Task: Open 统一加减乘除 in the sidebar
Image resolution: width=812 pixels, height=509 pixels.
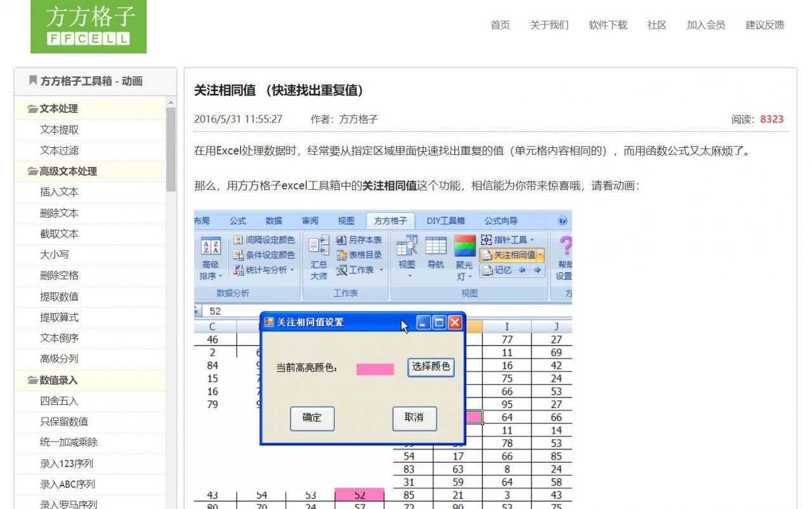Action: (x=69, y=442)
